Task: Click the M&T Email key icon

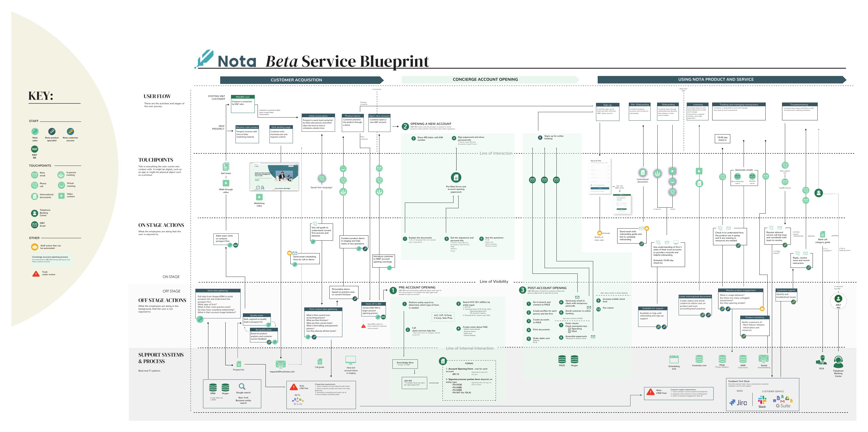Action: pos(34,225)
